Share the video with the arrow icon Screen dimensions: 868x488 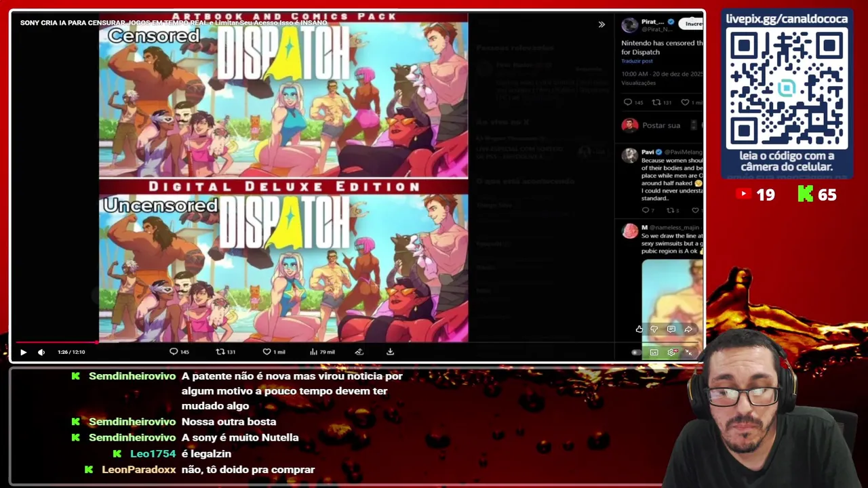[x=688, y=329]
